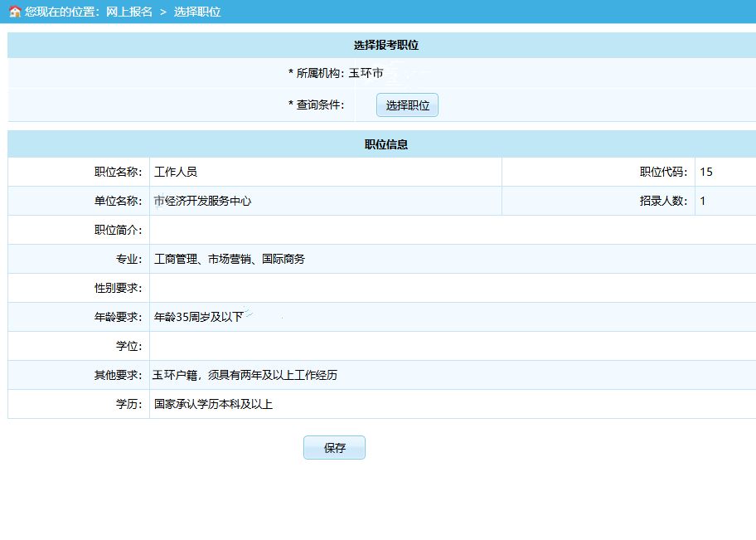756x540 pixels.
Task: Click the recruit count value next to 招录人数
Action: pyautogui.click(x=703, y=202)
